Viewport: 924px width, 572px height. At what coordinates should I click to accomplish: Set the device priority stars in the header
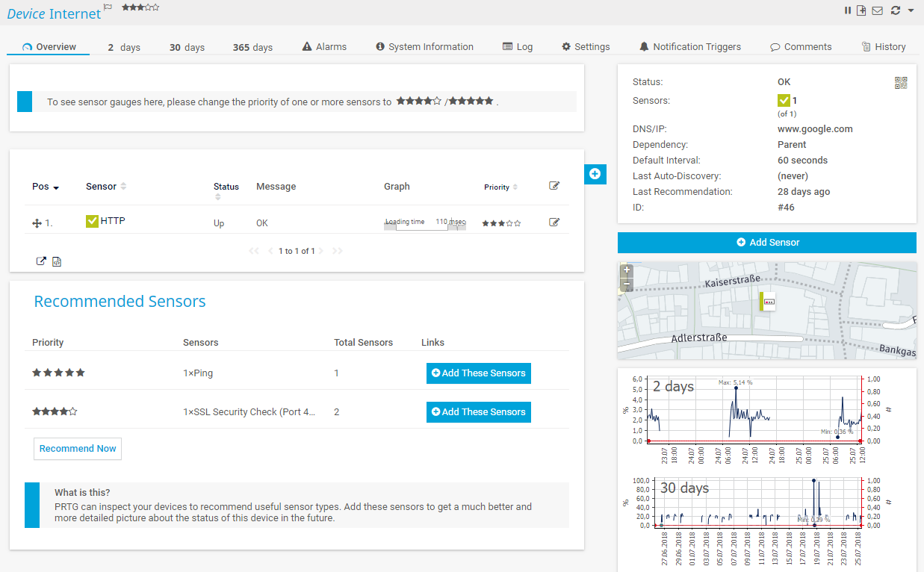(x=140, y=7)
